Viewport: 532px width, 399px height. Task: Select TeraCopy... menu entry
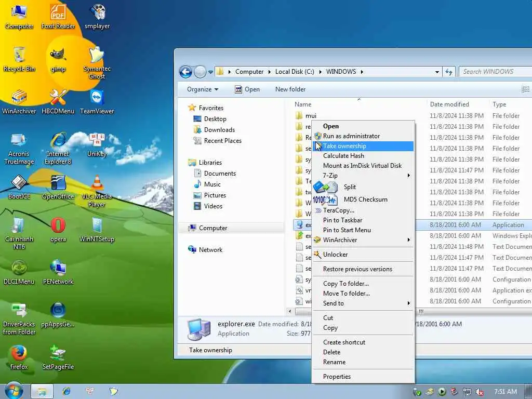pyautogui.click(x=363, y=210)
